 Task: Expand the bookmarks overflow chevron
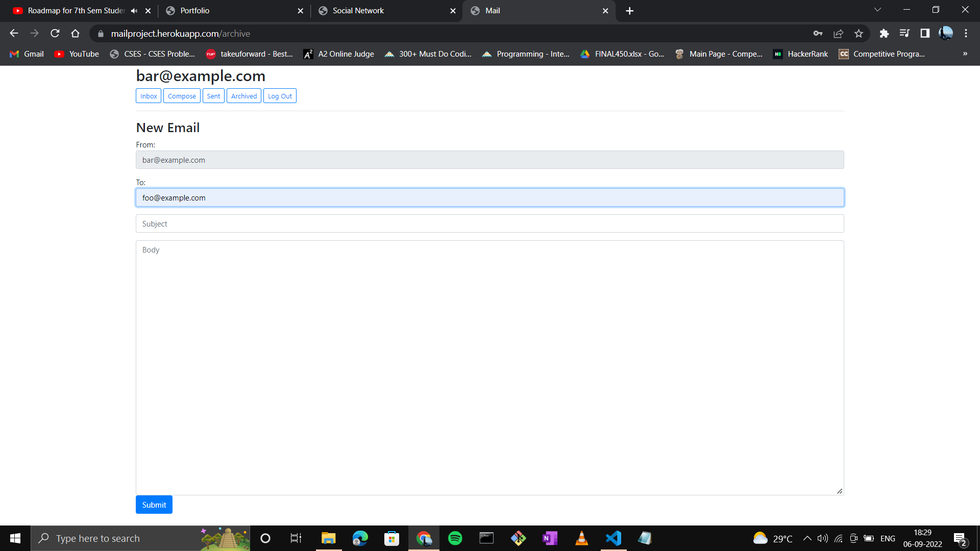[x=965, y=54]
